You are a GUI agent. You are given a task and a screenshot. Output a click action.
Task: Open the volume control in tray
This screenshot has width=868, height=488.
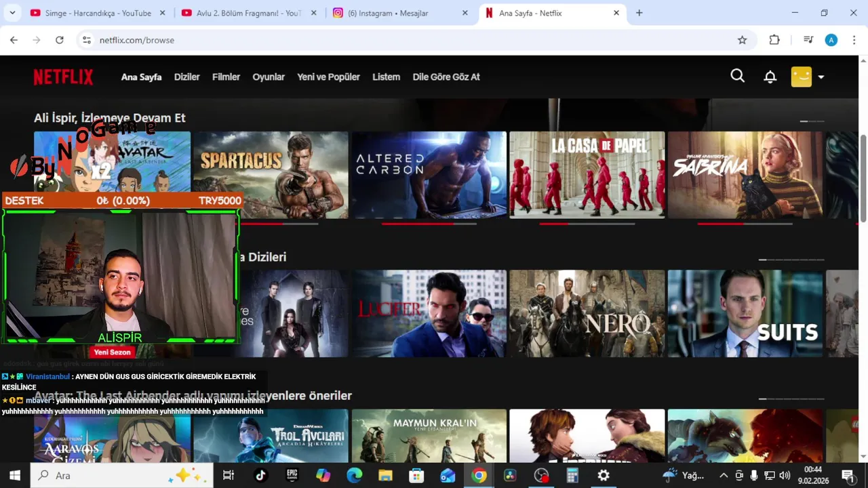coord(785,475)
